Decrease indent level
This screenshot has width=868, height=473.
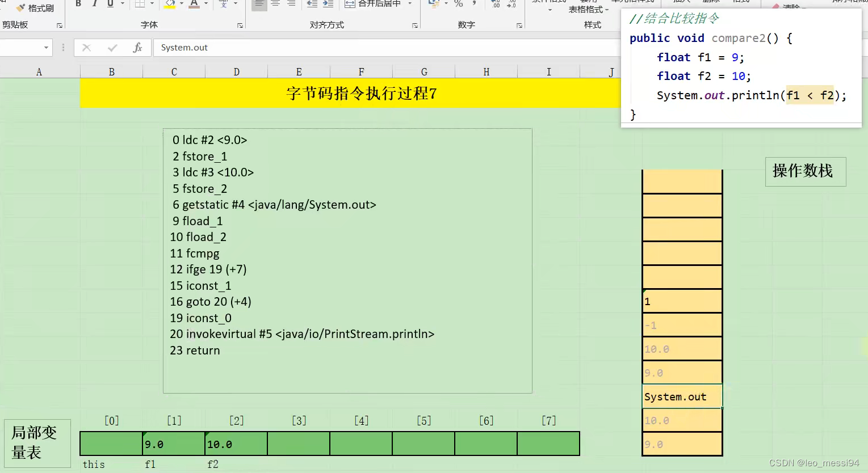pyautogui.click(x=312, y=3)
